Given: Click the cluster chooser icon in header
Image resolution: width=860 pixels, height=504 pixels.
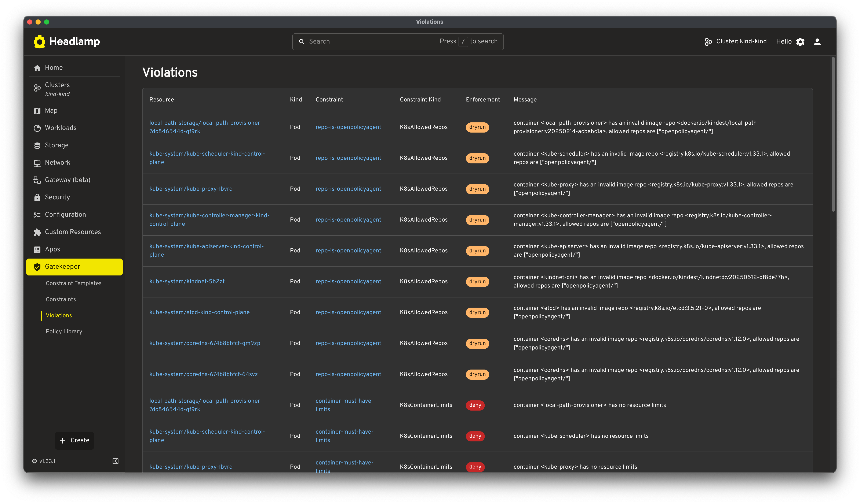Looking at the screenshot, I should tap(708, 42).
